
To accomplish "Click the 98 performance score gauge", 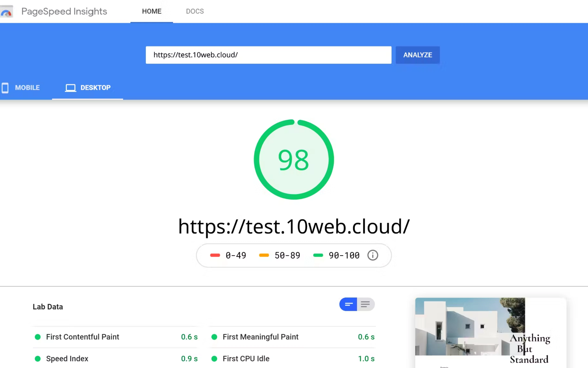I will (294, 160).
